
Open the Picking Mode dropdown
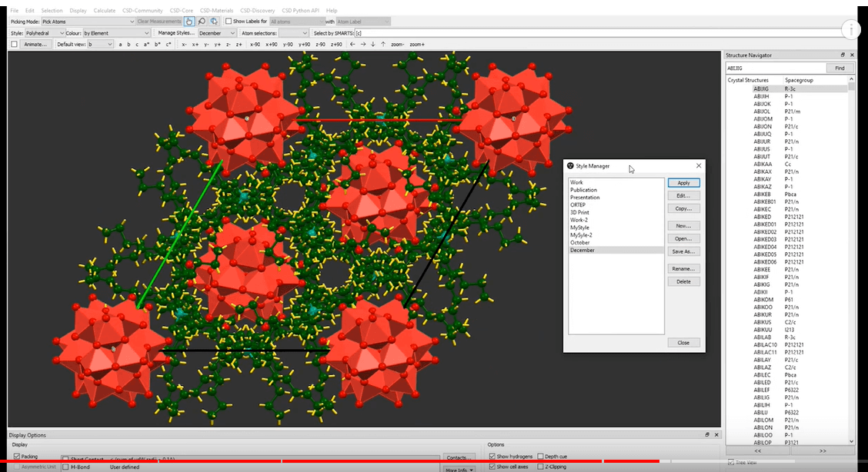click(x=87, y=22)
